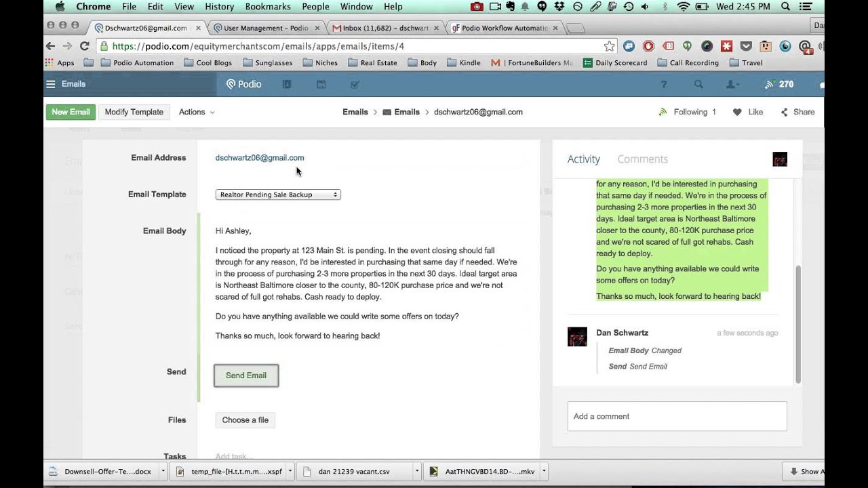Image resolution: width=868 pixels, height=488 pixels.
Task: Bookmark this page with the star icon
Action: [609, 46]
